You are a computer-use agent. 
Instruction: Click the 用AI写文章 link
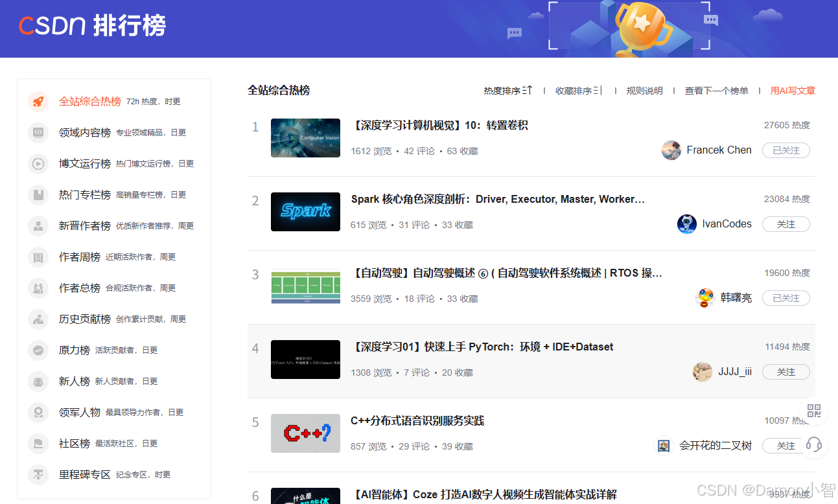click(x=793, y=91)
